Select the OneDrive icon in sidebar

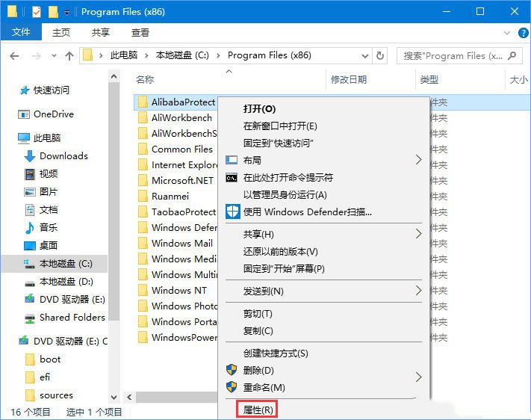24,114
